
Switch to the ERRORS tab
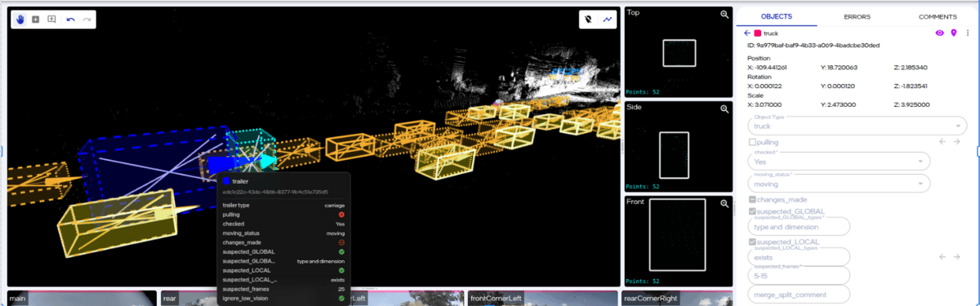pyautogui.click(x=857, y=16)
